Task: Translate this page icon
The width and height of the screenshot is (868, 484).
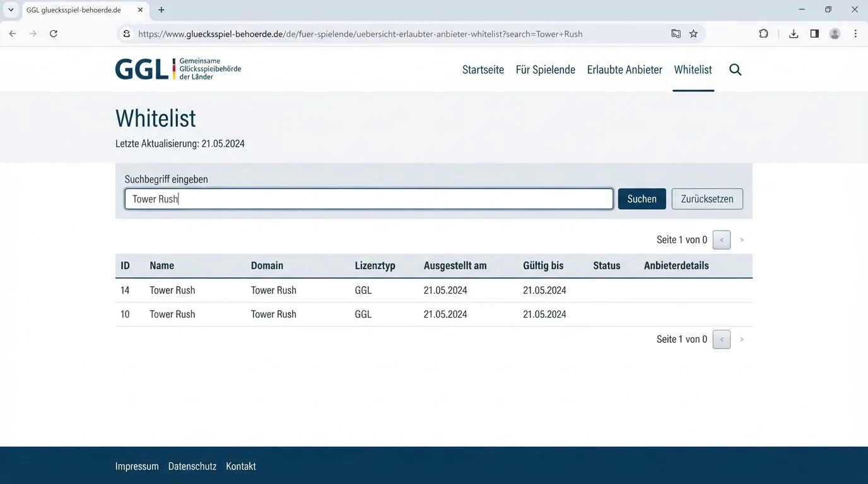Action: 676,34
